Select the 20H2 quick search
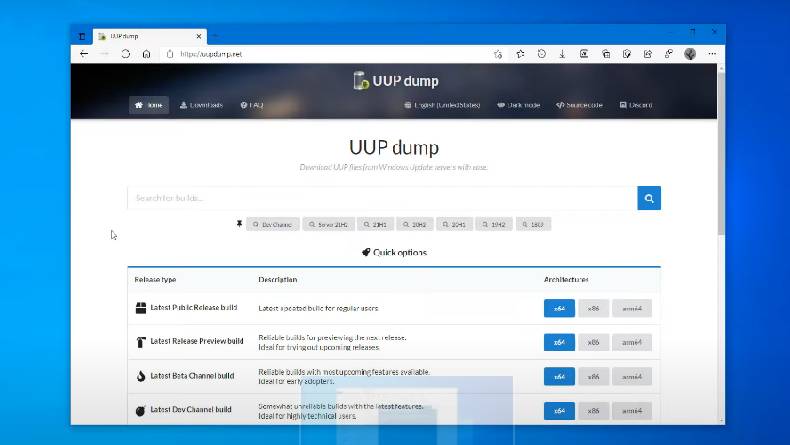This screenshot has height=445, width=790. 415,224
